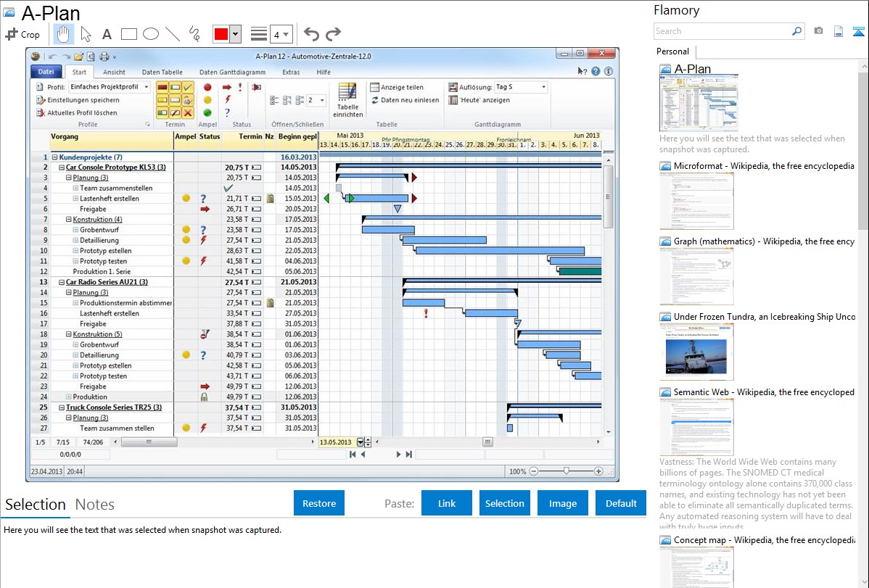Image resolution: width=869 pixels, height=588 pixels.
Task: Open Semantic Web Wikipedia snapshot title
Action: (x=764, y=392)
